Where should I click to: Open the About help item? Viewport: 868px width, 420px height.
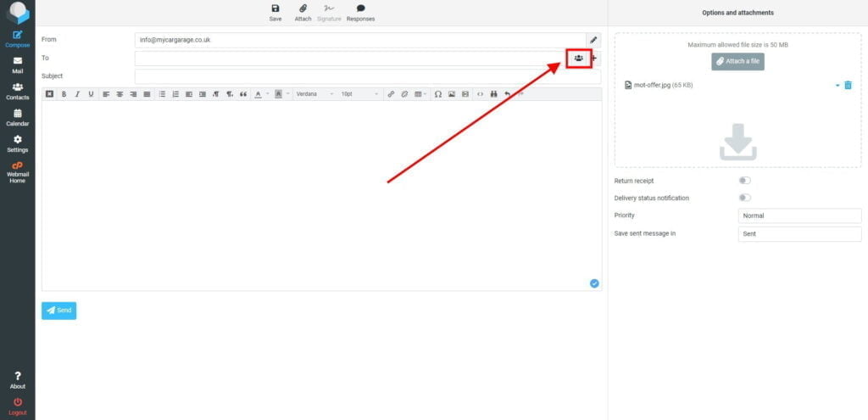[18, 380]
